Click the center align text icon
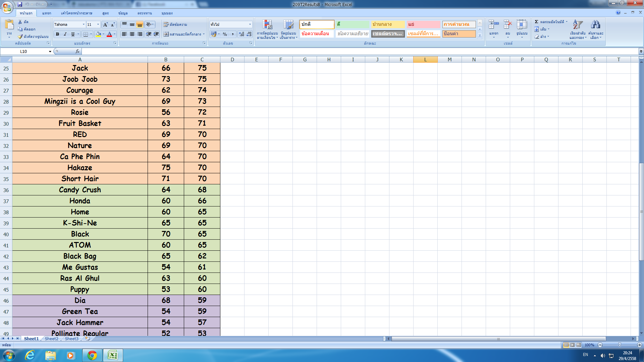Image resolution: width=644 pixels, height=362 pixels. (132, 34)
